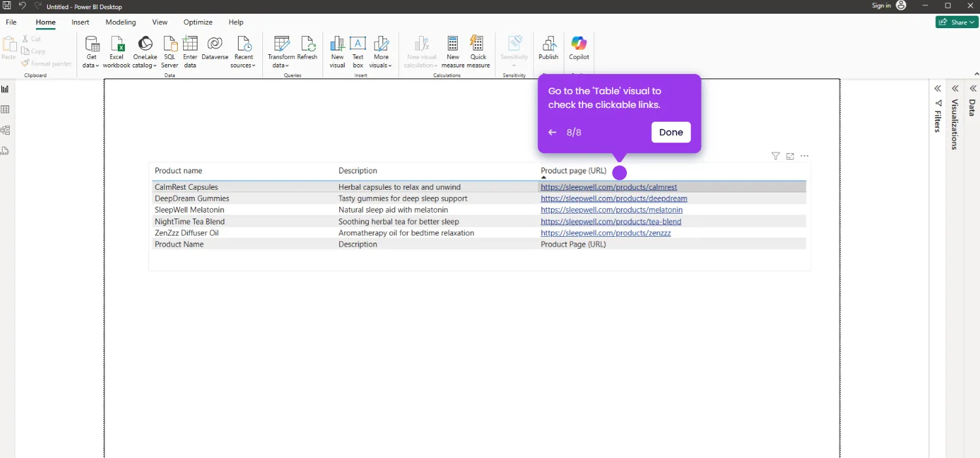Expand the Visualizations pane

955,88
